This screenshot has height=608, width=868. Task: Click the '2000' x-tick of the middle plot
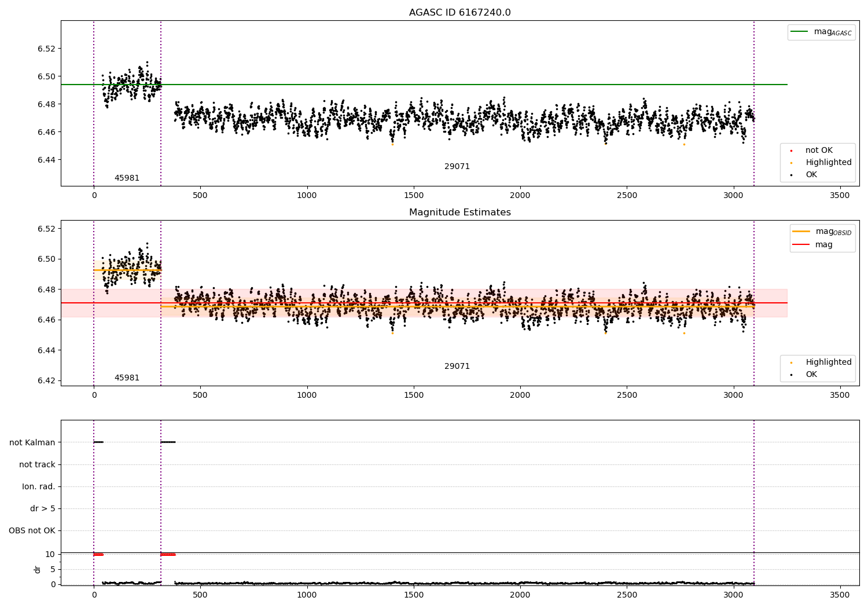(520, 395)
